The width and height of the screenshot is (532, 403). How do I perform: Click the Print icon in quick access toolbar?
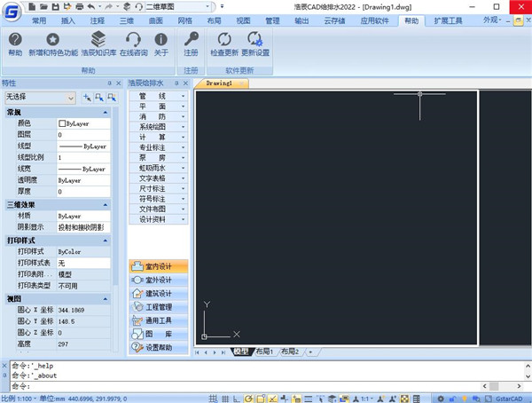click(x=79, y=6)
